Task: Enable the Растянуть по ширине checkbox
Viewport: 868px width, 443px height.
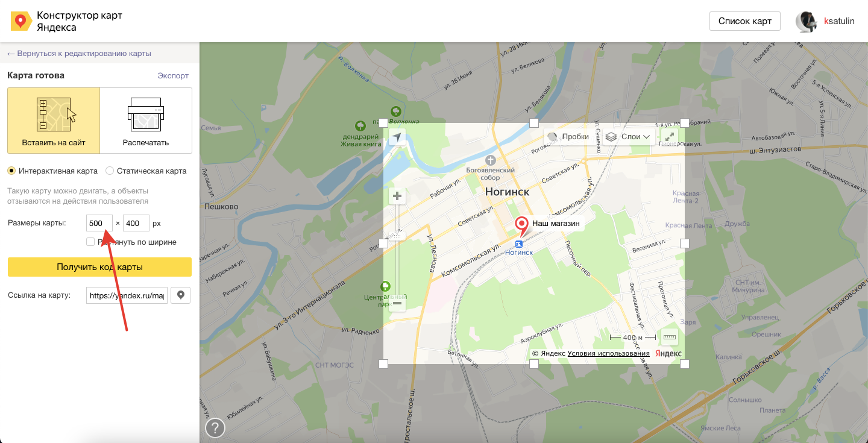Action: (x=90, y=242)
